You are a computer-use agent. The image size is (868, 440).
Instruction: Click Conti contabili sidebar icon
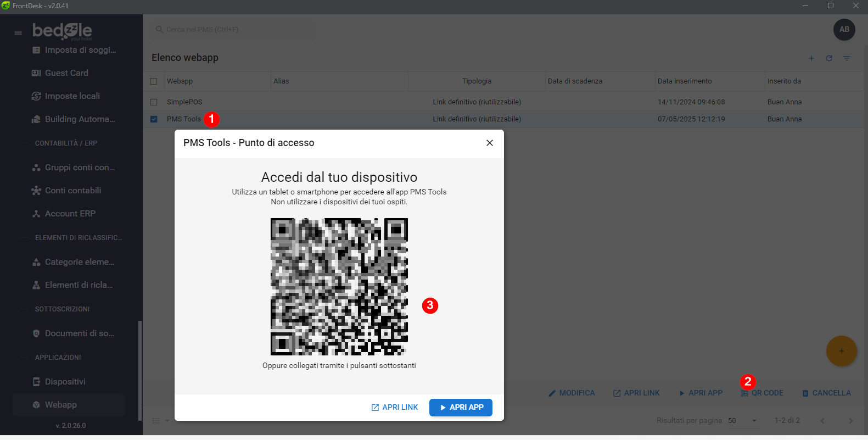[36, 191]
